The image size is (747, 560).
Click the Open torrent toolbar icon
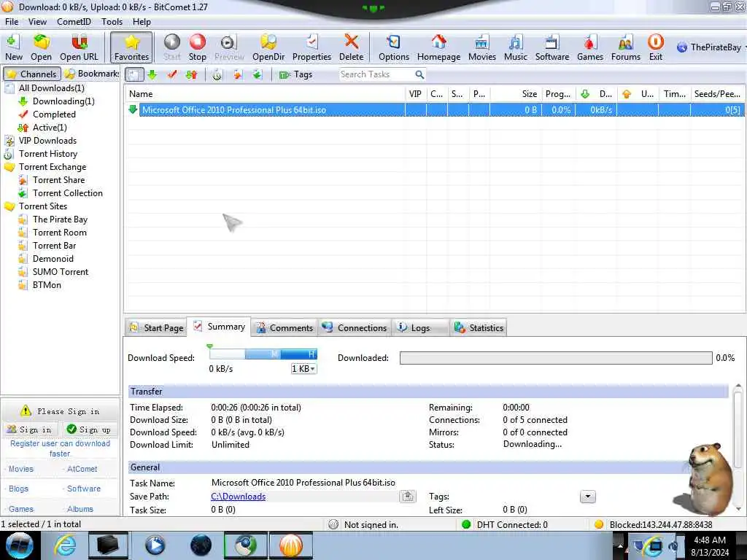(41, 47)
